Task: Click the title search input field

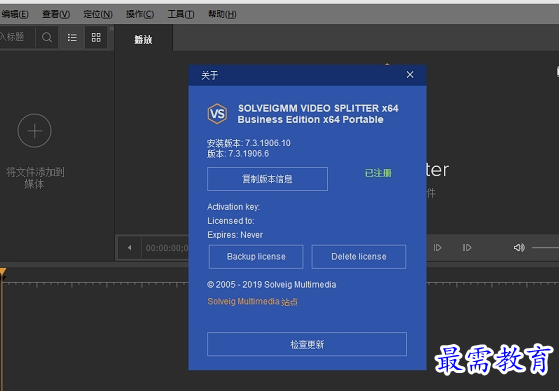Action: pyautogui.click(x=17, y=37)
